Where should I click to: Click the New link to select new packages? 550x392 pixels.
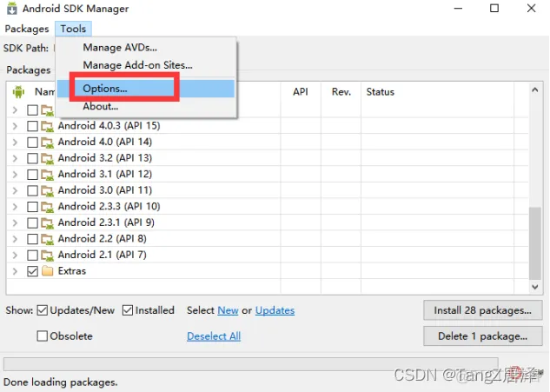point(228,310)
